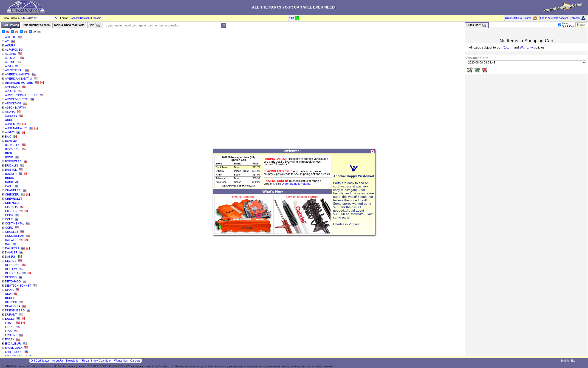Click the delete cart red X icon
The image size is (588, 368).
pos(484,70)
